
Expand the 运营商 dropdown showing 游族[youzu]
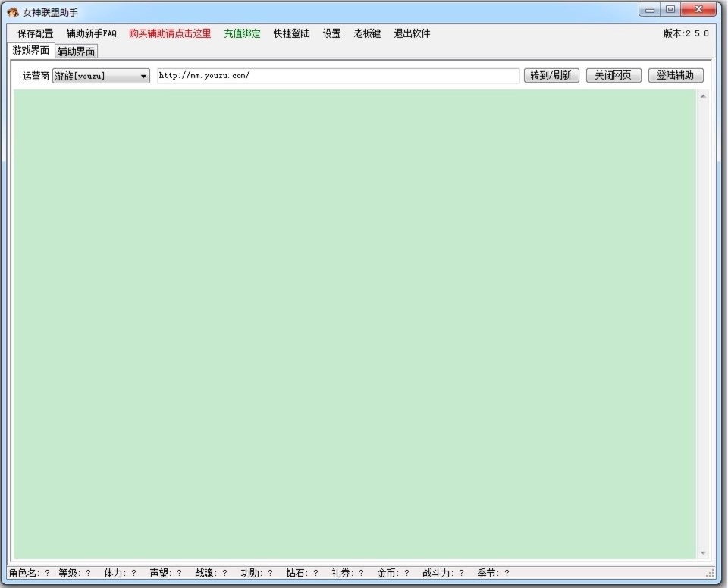pos(101,76)
